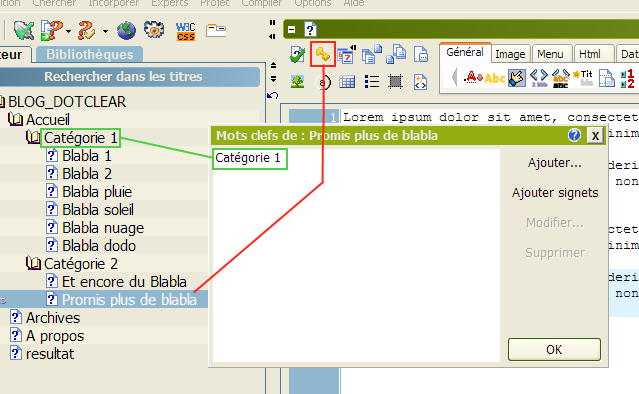Click the tree picture insert icon
The width and height of the screenshot is (639, 394).
pyautogui.click(x=297, y=82)
